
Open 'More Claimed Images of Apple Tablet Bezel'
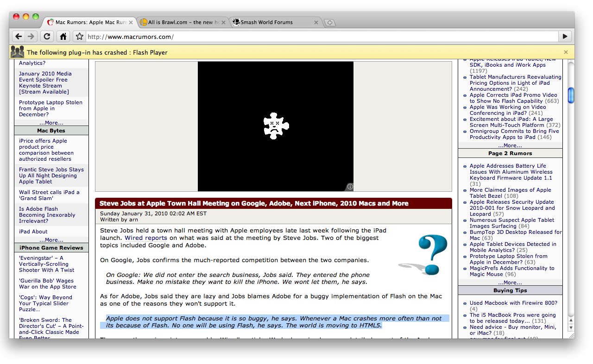[x=511, y=193]
